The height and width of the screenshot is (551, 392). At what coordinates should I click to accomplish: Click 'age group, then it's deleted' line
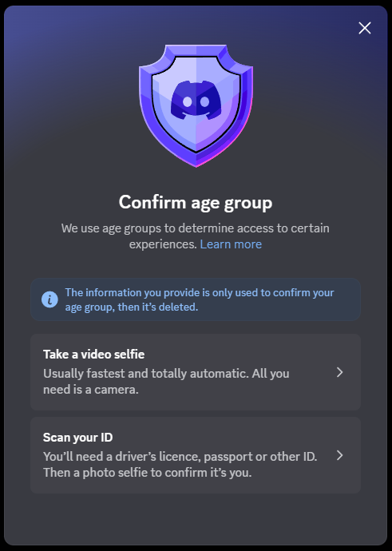pos(132,307)
